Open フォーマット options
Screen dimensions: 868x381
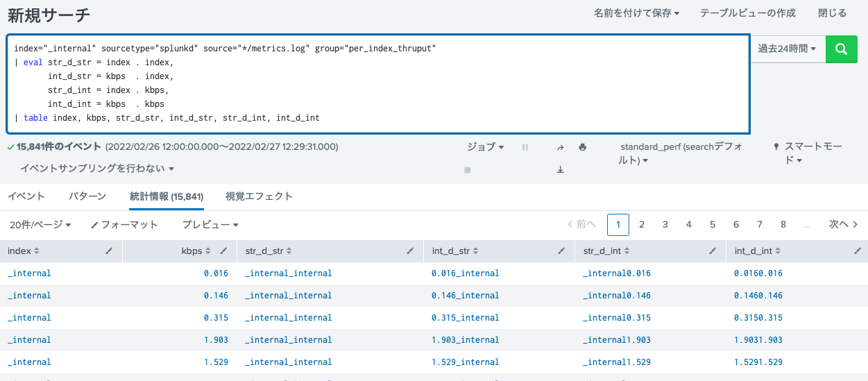click(x=124, y=225)
